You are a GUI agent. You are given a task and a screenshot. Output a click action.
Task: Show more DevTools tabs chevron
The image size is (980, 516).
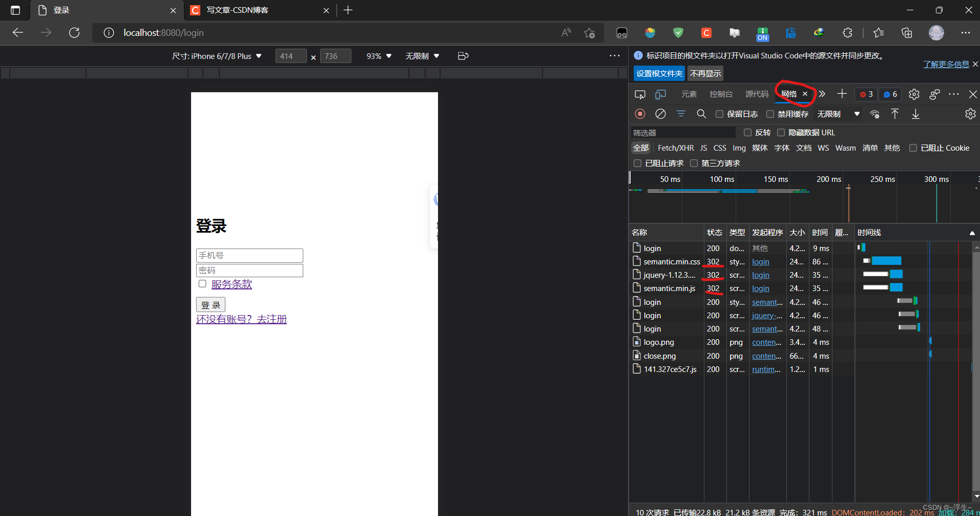point(822,94)
